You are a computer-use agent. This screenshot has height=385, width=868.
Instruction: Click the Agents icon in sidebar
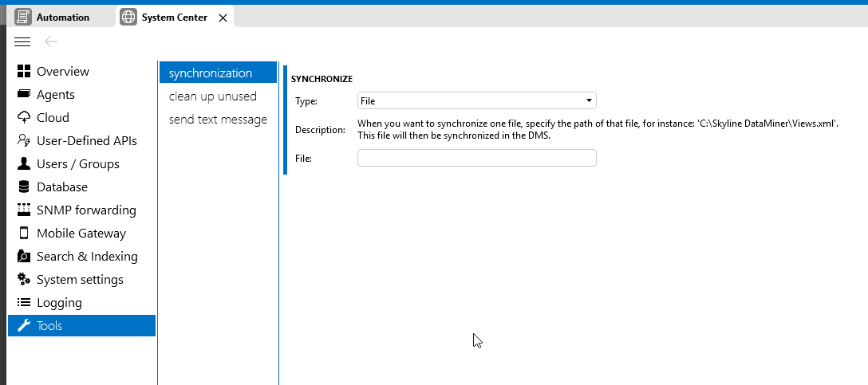tap(23, 95)
